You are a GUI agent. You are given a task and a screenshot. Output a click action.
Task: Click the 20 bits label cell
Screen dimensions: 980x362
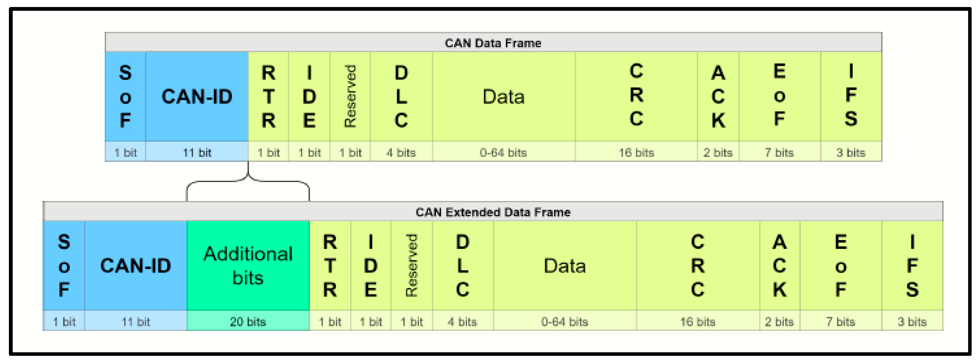[x=248, y=322]
